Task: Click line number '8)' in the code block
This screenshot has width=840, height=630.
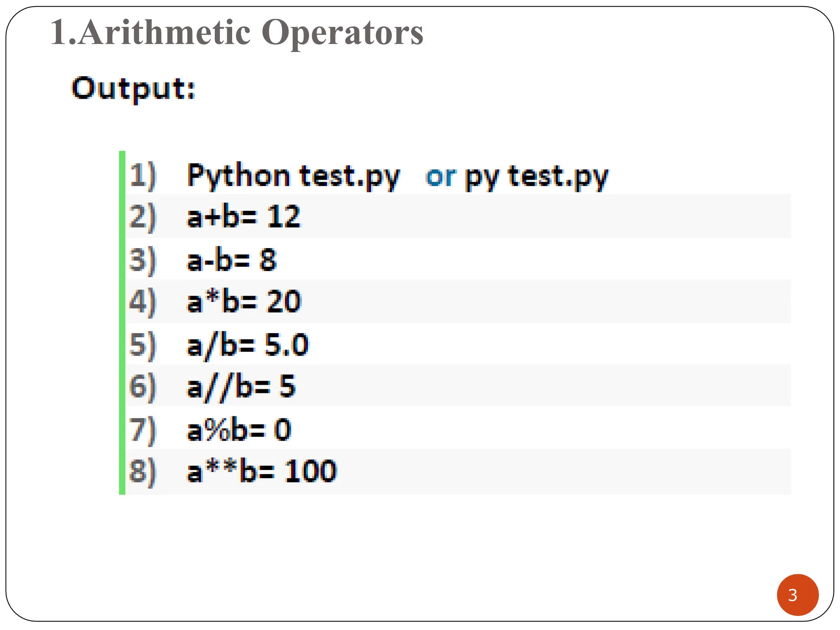Action: (142, 471)
